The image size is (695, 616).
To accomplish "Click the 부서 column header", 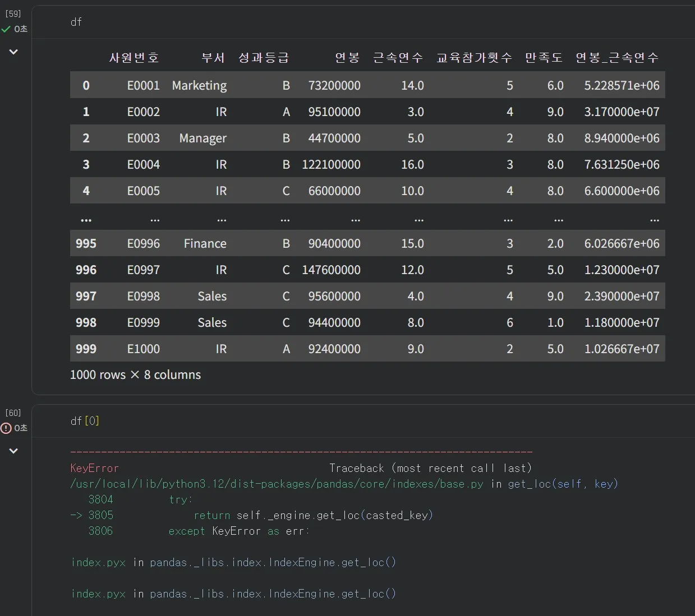I will point(213,57).
